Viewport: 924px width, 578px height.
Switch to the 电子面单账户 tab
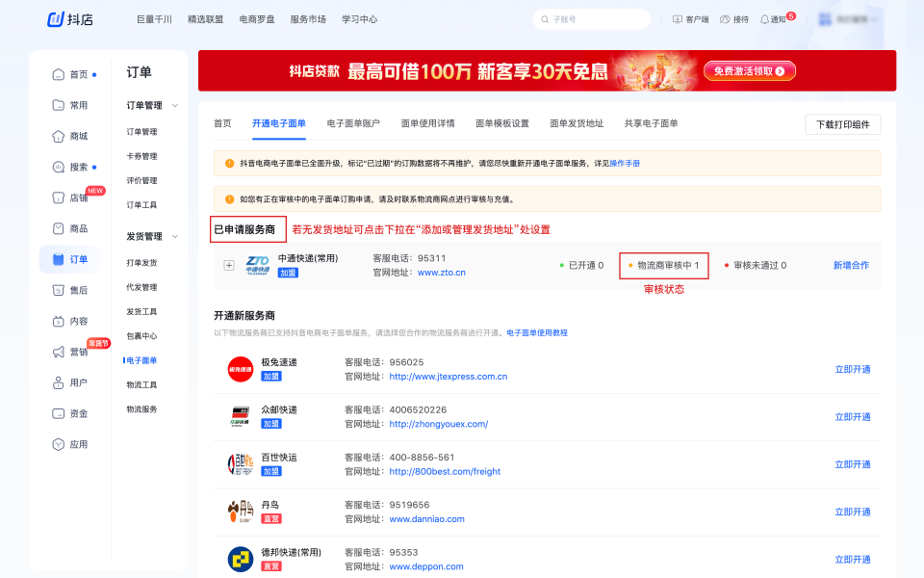coord(353,123)
